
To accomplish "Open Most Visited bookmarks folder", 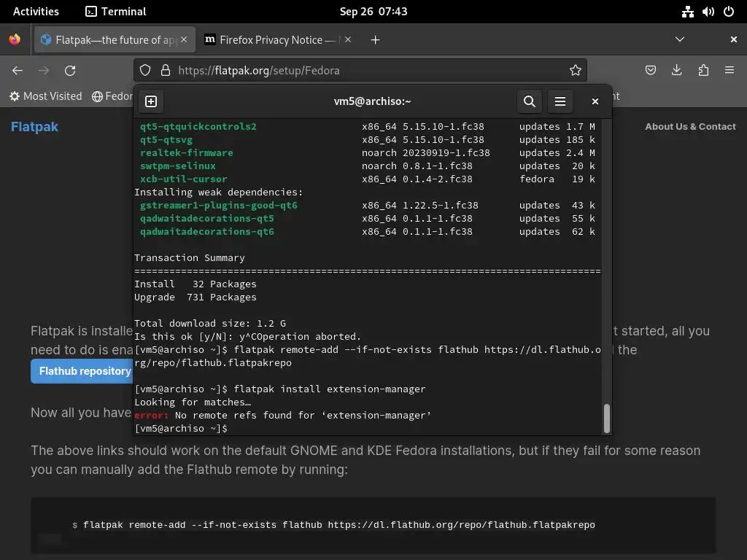I will (x=46, y=96).
